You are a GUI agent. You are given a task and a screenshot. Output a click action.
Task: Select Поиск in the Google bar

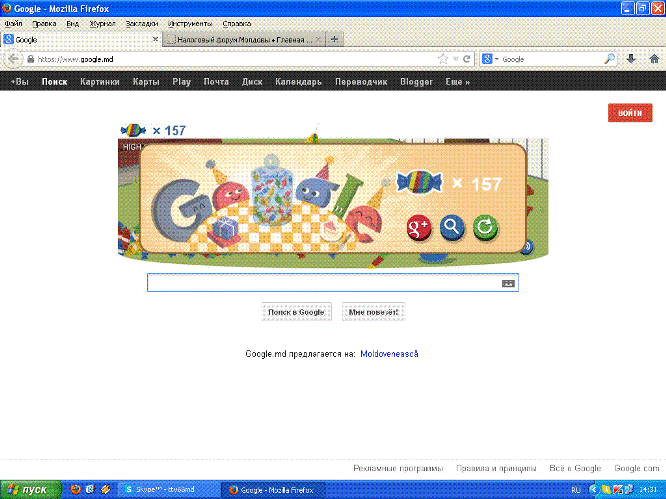[x=54, y=82]
